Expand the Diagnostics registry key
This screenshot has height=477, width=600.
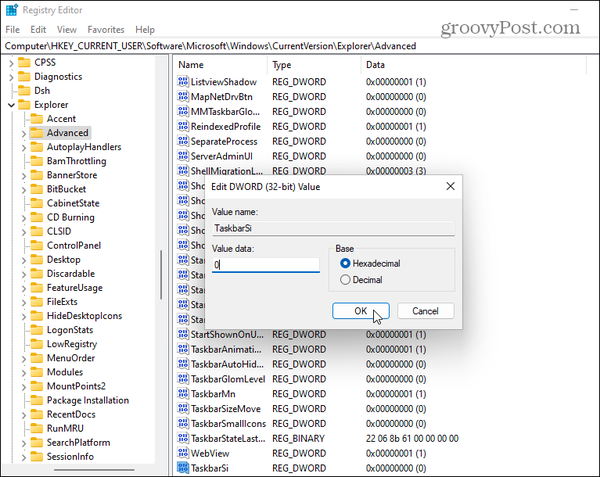click(x=11, y=76)
